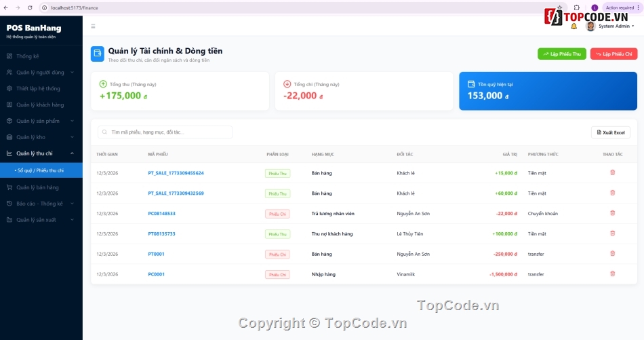This screenshot has width=644, height=340.
Task: Click the -1,500,000 đ value
Action: coord(503,274)
